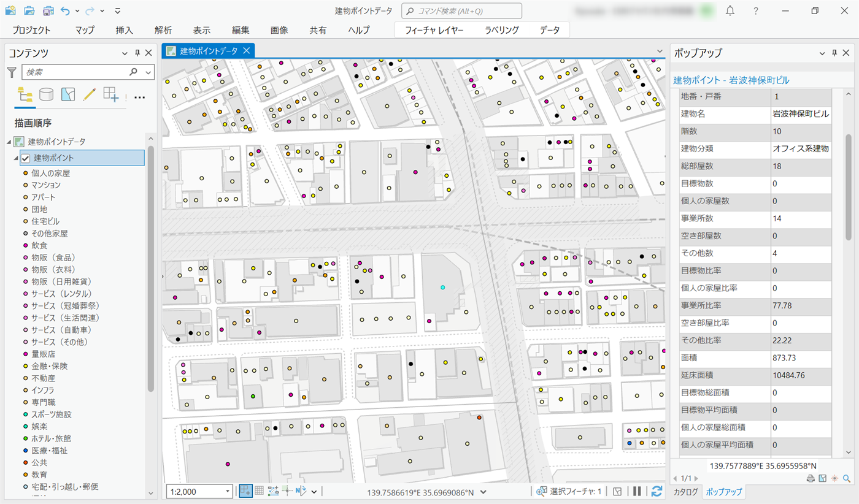Toggle the grid display button in status bar
This screenshot has height=504, width=859.
pos(259,491)
